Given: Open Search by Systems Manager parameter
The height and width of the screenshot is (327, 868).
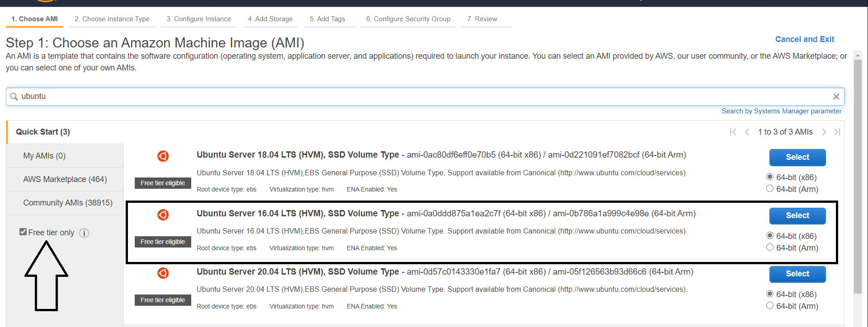Looking at the screenshot, I should tap(782, 111).
